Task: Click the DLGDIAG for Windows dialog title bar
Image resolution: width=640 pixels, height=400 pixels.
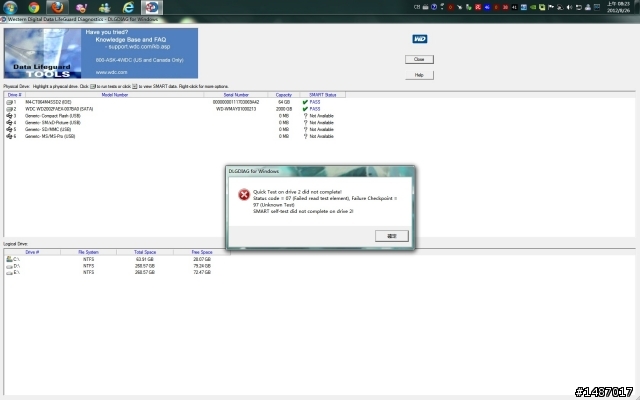Action: tap(320, 171)
